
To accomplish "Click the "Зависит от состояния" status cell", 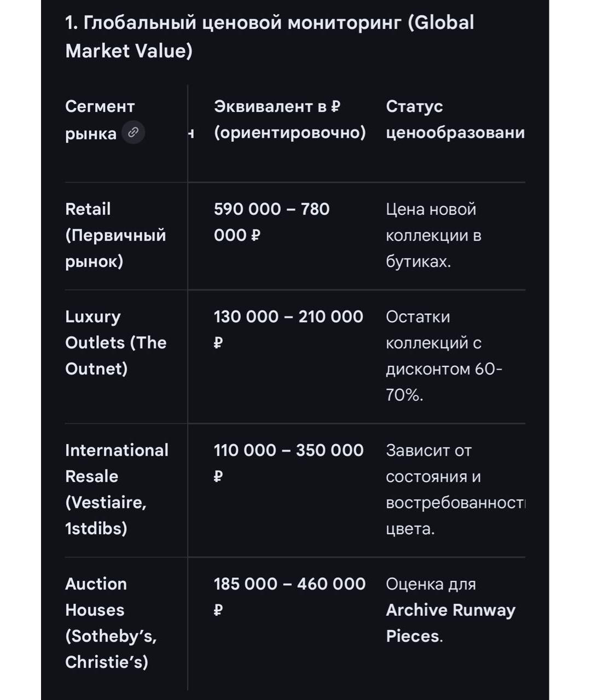I will pos(455,489).
